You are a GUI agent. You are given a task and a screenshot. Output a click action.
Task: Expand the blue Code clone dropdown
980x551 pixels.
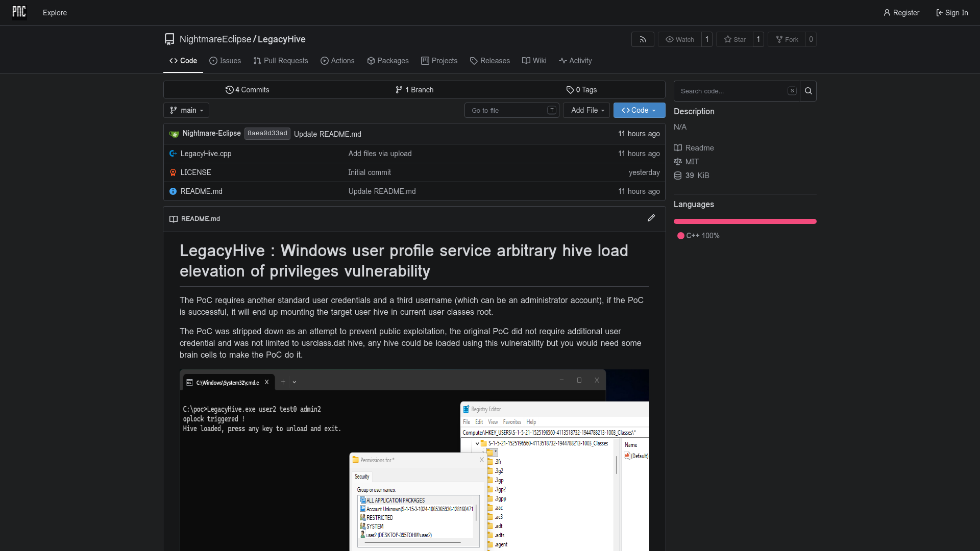640,110
